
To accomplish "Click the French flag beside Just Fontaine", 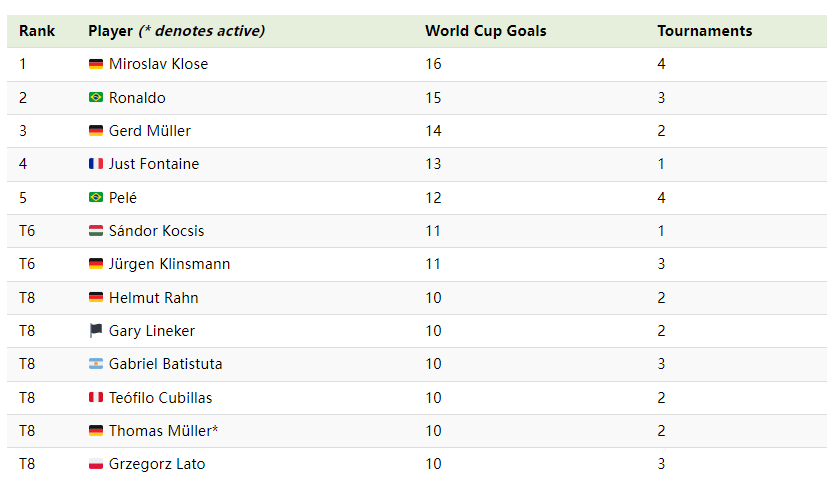I will pyautogui.click(x=96, y=164).
